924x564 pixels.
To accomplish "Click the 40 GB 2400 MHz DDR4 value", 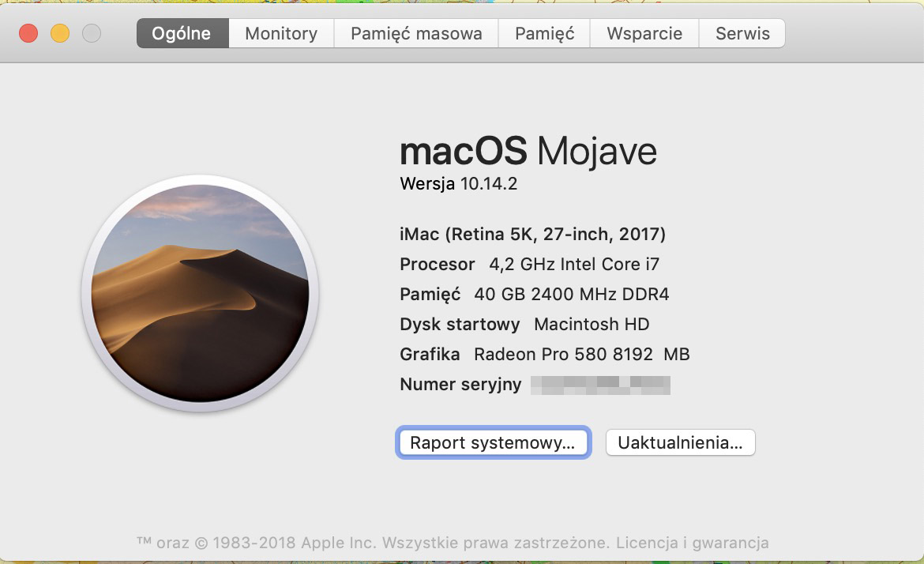I will pos(572,294).
